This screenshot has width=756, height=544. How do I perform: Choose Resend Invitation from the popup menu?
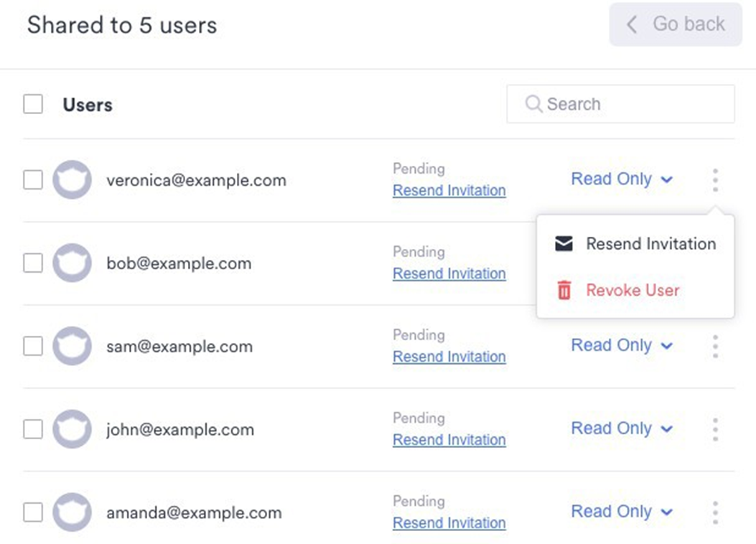point(650,244)
